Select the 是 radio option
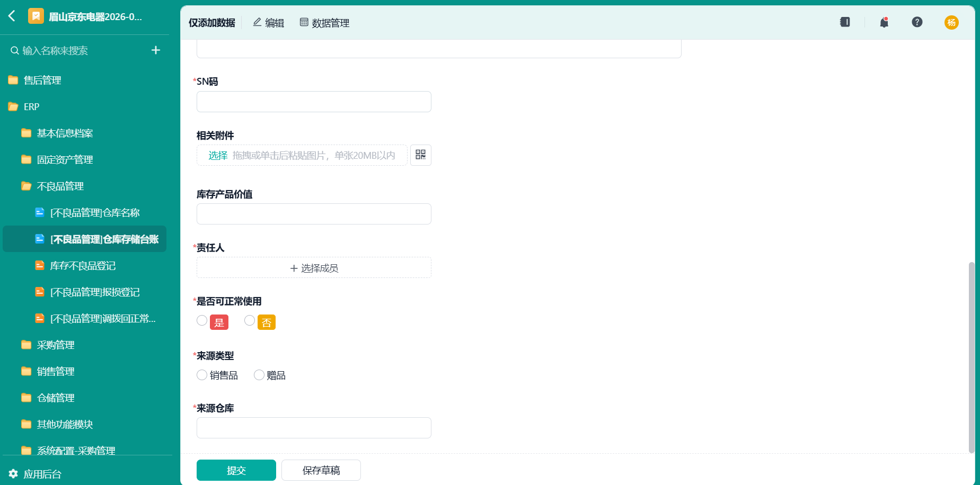 click(x=202, y=321)
